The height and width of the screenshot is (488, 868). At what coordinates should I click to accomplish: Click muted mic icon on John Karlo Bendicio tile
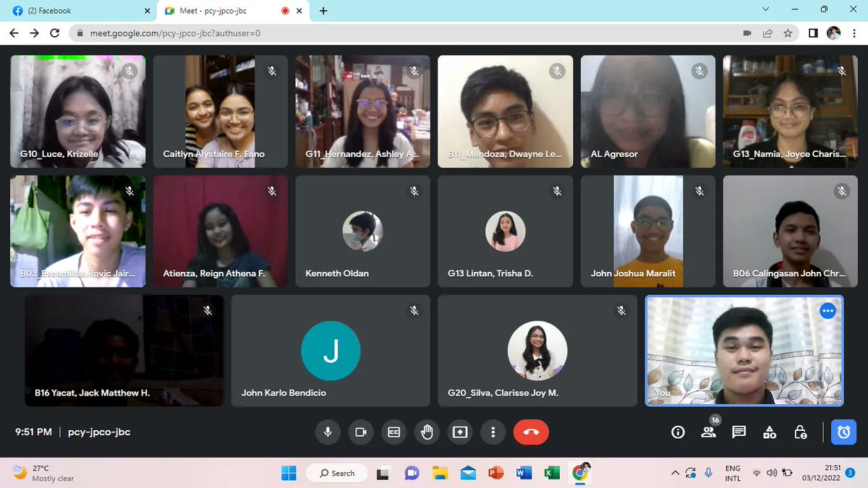click(414, 311)
